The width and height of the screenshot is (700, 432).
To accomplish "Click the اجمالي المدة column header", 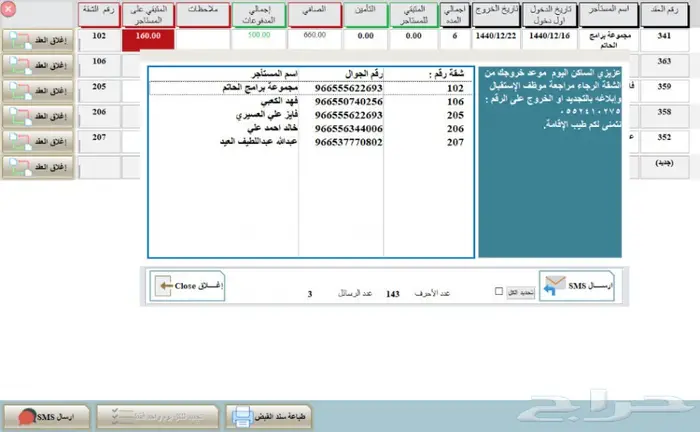I will (454, 14).
